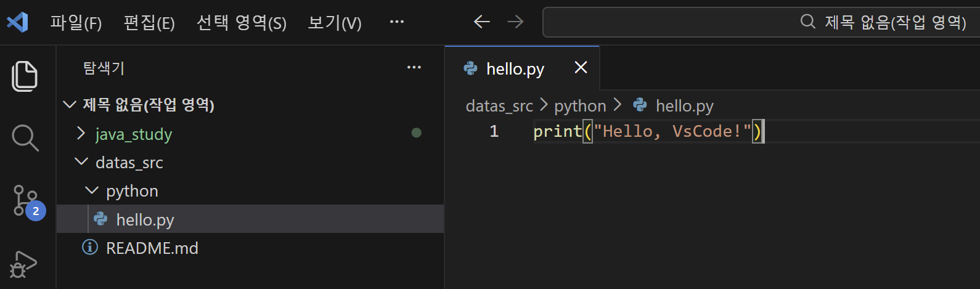Image resolution: width=980 pixels, height=289 pixels.
Task: Show more menus via title bar ellipsis
Action: (x=397, y=22)
